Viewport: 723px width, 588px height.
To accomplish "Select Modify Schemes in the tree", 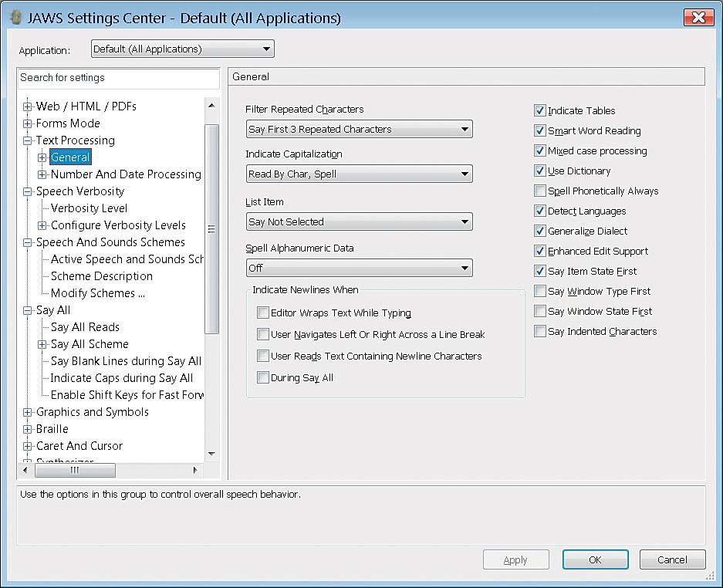I will [98, 293].
